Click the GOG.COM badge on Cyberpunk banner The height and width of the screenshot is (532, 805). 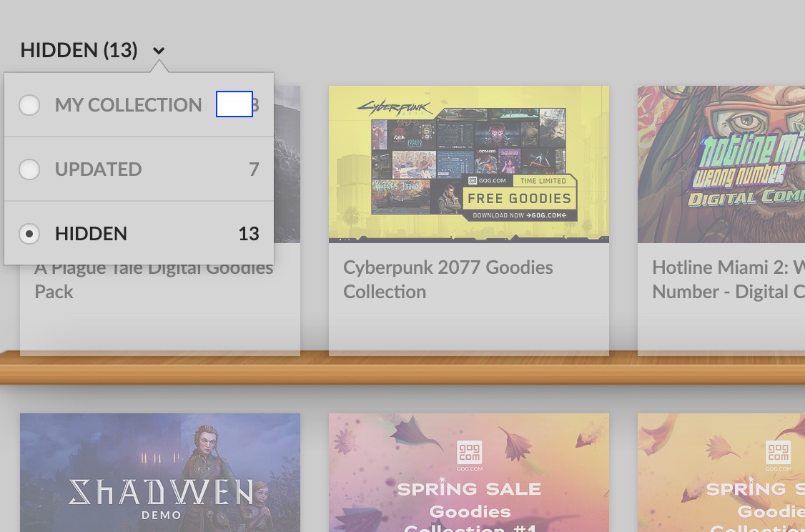click(487, 181)
